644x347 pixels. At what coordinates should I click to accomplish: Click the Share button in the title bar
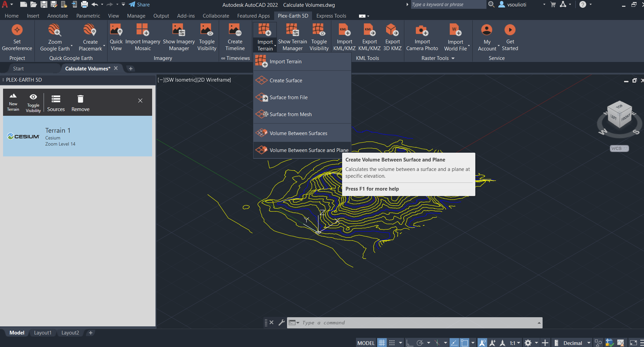[x=139, y=4]
